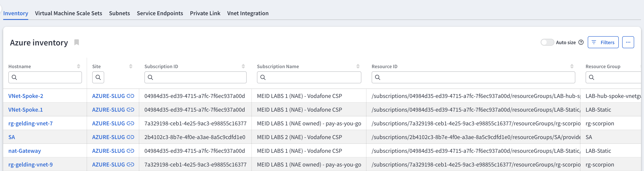644x171 pixels.
Task: Open the three-dots more options menu
Action: pyautogui.click(x=628, y=42)
